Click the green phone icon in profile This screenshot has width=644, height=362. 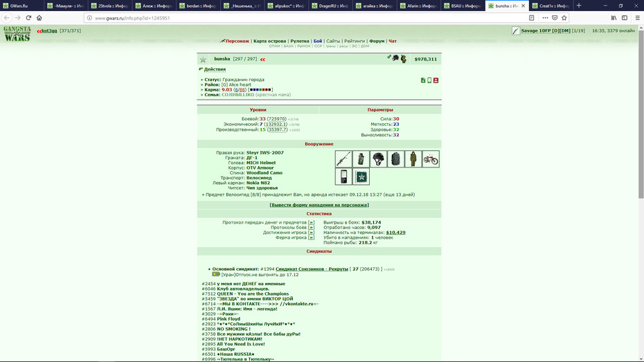click(x=429, y=80)
